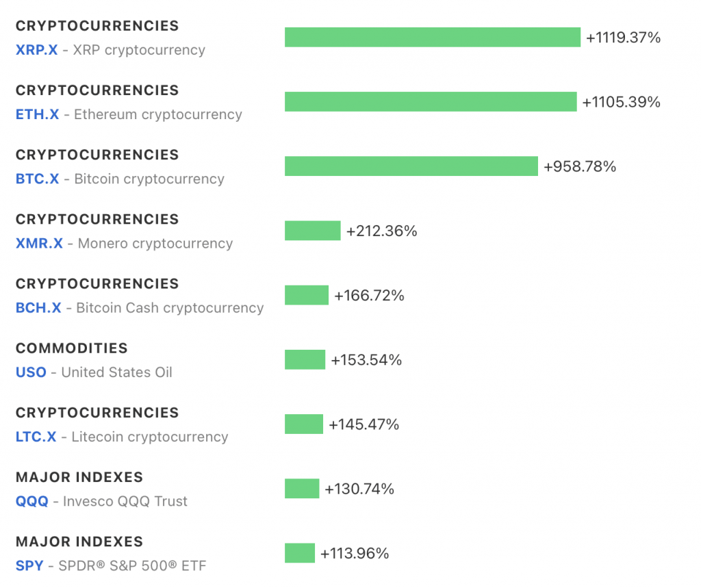Select the Ethereum green performance bar

click(431, 102)
